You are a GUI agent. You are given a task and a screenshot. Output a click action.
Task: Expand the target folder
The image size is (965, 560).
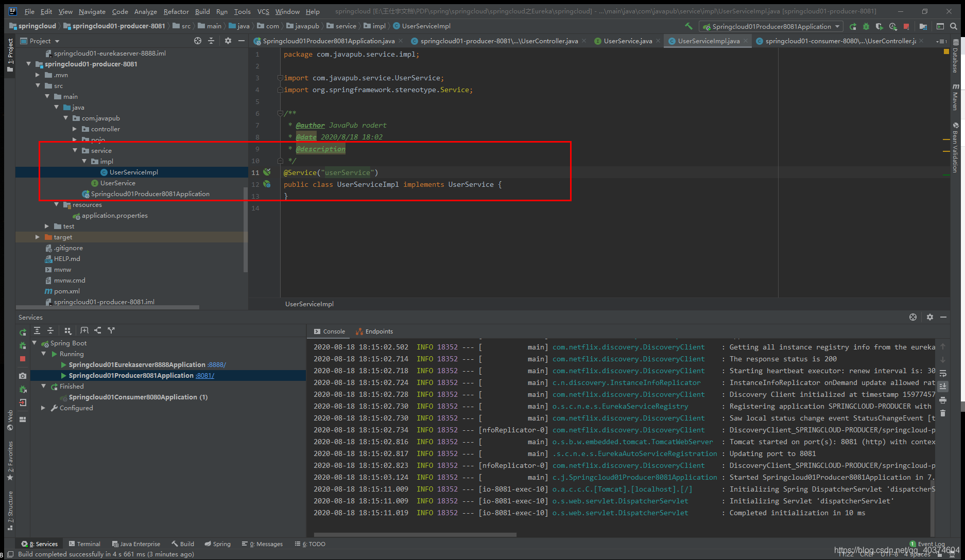[38, 237]
